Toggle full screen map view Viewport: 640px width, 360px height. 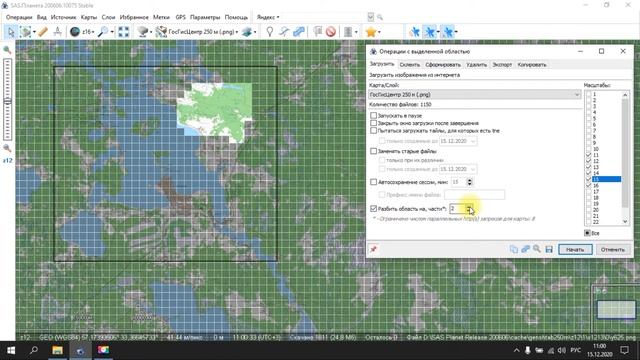[x=124, y=32]
